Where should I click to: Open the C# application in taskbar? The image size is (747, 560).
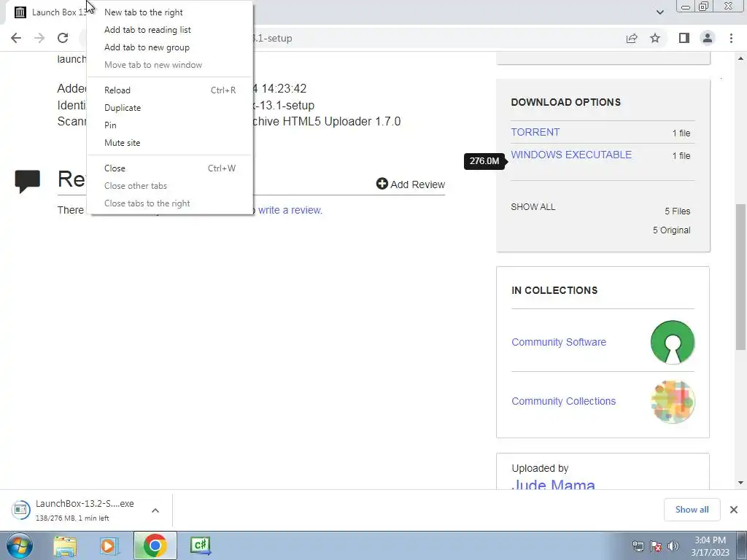point(200,545)
